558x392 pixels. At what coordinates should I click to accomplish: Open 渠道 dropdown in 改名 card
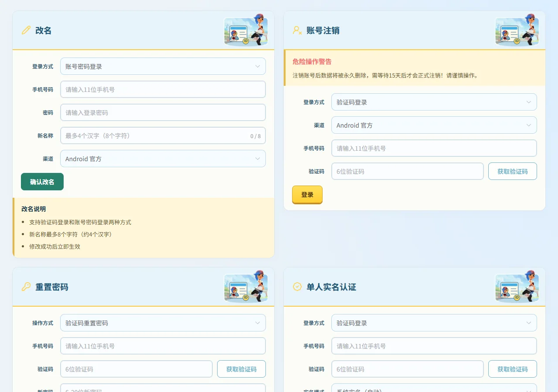tap(163, 159)
